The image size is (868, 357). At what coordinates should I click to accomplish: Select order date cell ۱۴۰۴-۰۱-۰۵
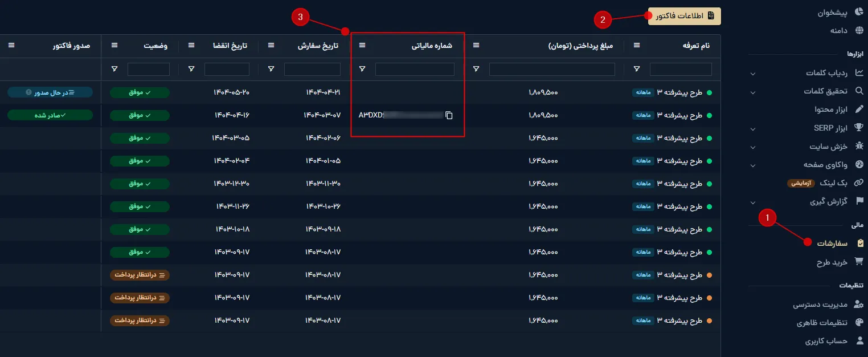coord(322,161)
